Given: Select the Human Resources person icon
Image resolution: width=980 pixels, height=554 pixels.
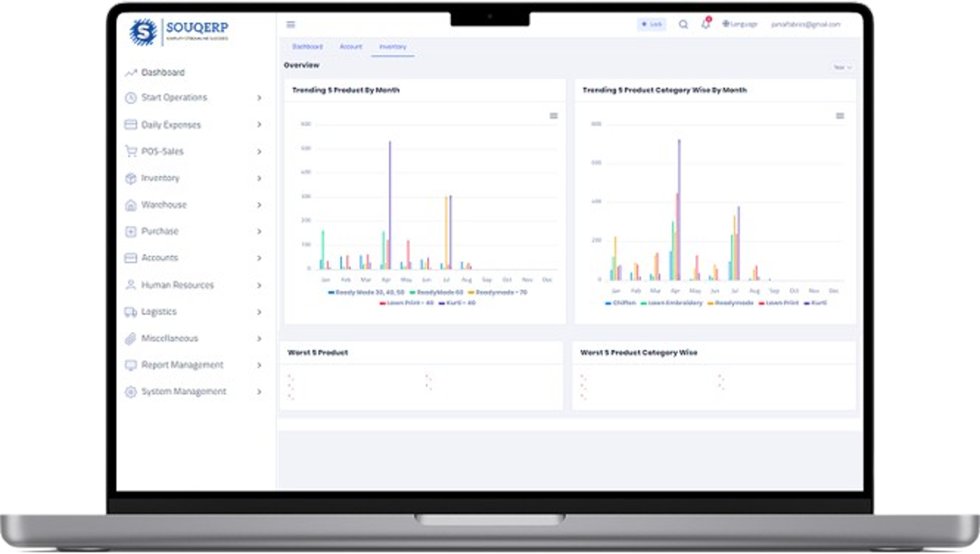Looking at the screenshot, I should [130, 285].
